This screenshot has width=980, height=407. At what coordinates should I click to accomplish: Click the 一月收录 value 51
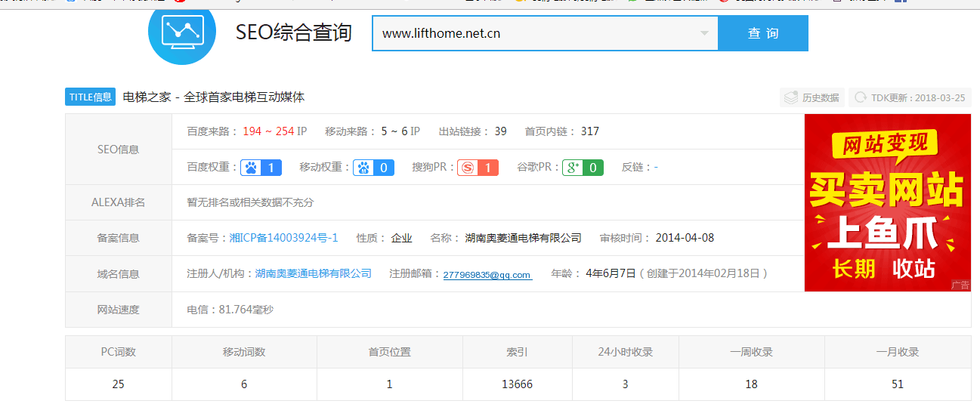[x=898, y=384]
